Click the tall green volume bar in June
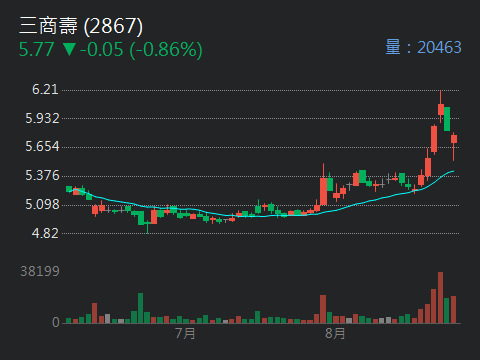This screenshot has width=480, height=360. [140, 308]
